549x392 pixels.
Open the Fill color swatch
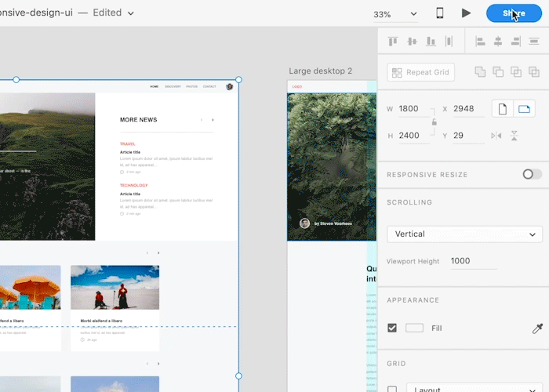pos(414,328)
